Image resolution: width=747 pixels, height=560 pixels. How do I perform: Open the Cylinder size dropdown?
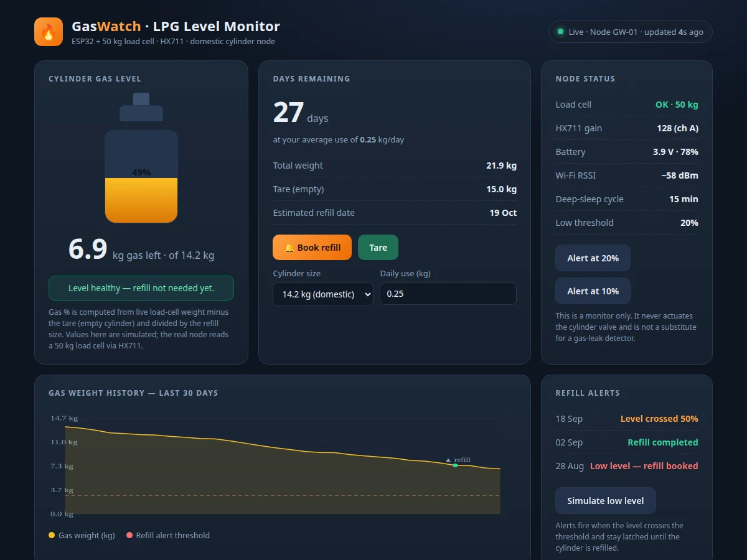pos(323,294)
